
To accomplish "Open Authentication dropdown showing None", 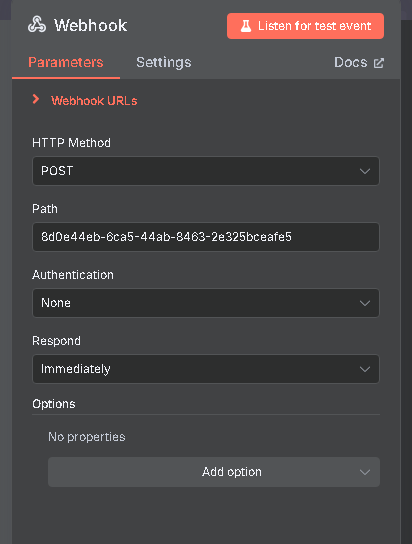I will coord(206,303).
